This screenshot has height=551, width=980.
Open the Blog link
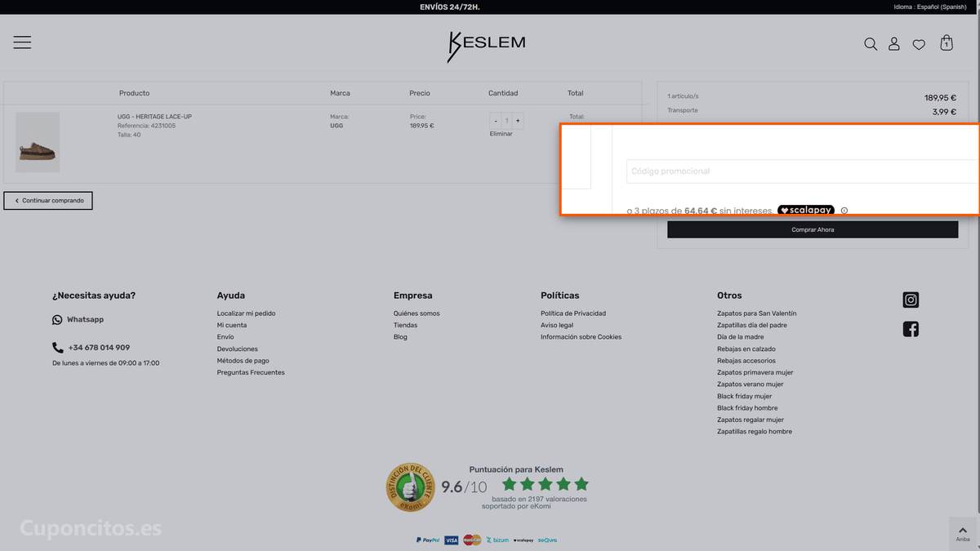pos(400,337)
